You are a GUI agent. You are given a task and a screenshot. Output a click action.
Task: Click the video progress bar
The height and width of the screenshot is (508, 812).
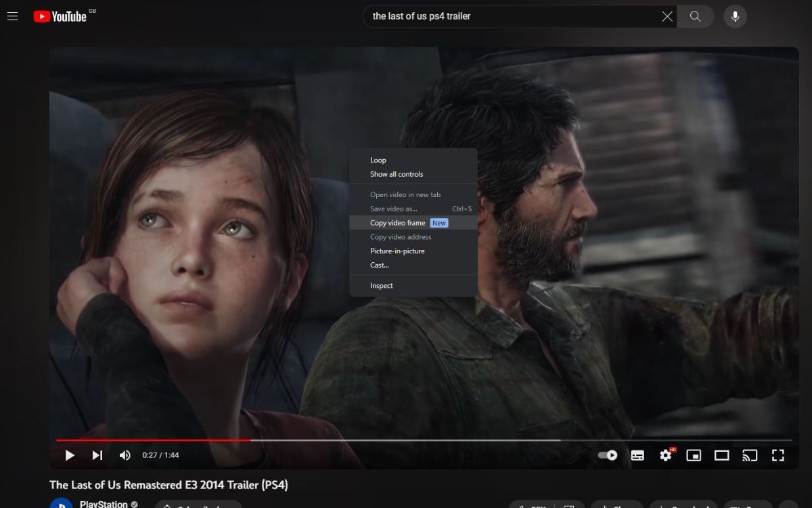[x=406, y=440]
